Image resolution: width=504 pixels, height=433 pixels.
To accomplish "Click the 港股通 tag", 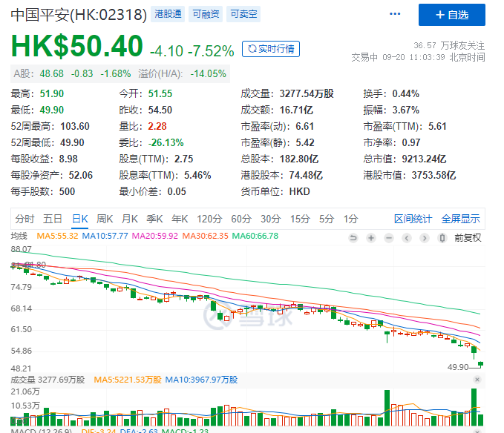I will pyautogui.click(x=168, y=14).
